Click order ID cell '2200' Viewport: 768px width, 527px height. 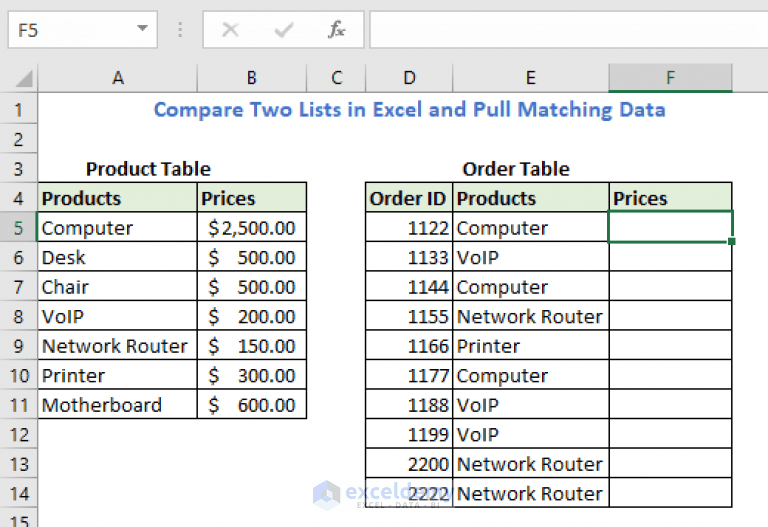click(409, 463)
